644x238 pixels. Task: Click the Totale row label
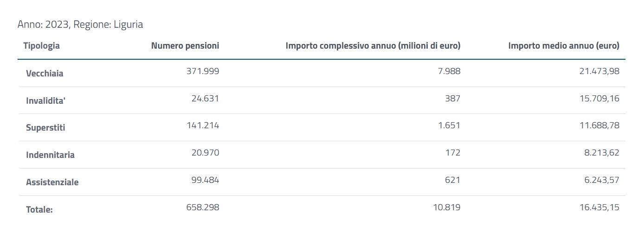click(39, 210)
